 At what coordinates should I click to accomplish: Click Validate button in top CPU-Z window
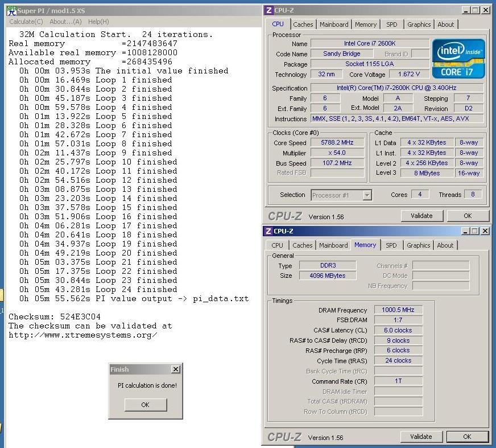[x=421, y=216]
